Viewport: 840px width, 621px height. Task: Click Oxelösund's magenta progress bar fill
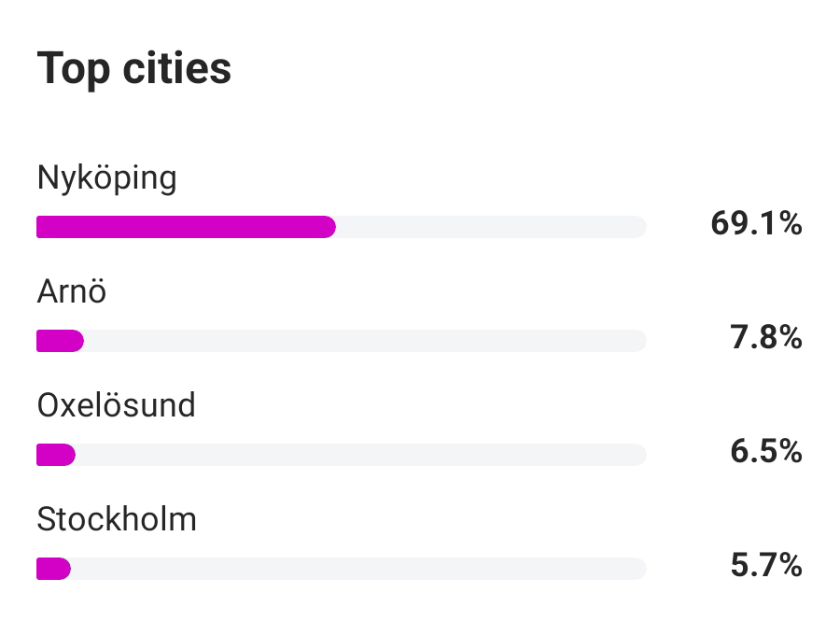click(x=55, y=455)
